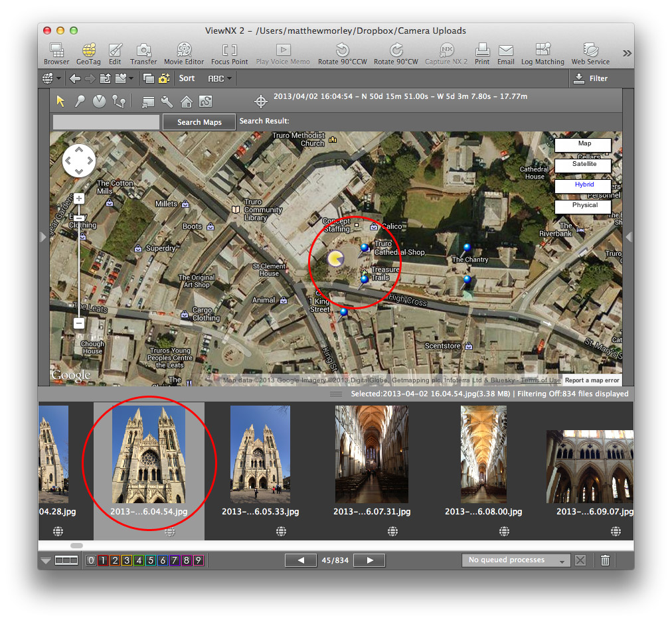
Task: Go up to parent folder
Action: coord(105,78)
